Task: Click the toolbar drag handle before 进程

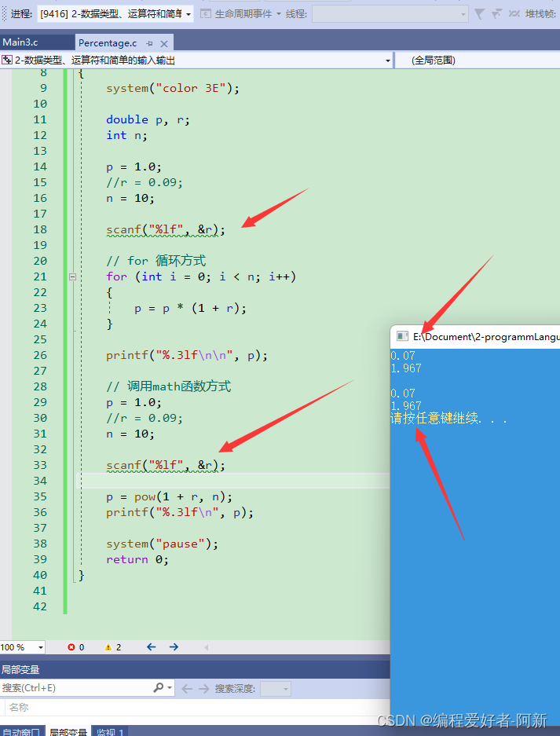Action: tap(4, 13)
